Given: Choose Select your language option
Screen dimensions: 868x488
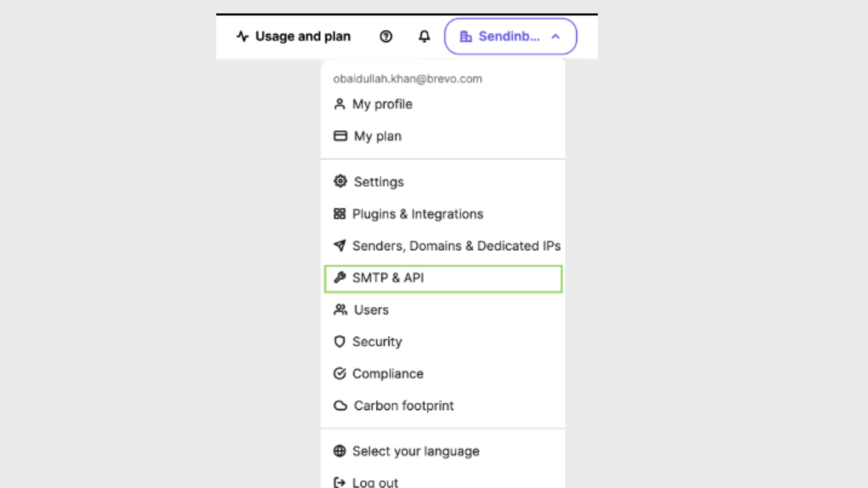Looking at the screenshot, I should pyautogui.click(x=416, y=451).
